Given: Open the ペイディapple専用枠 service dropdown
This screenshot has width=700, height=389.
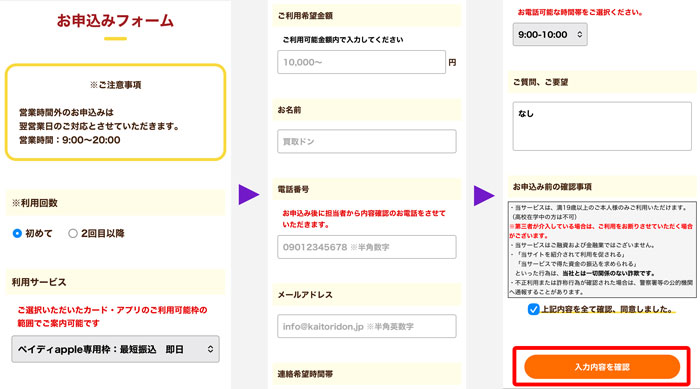Looking at the screenshot, I should pos(116,349).
